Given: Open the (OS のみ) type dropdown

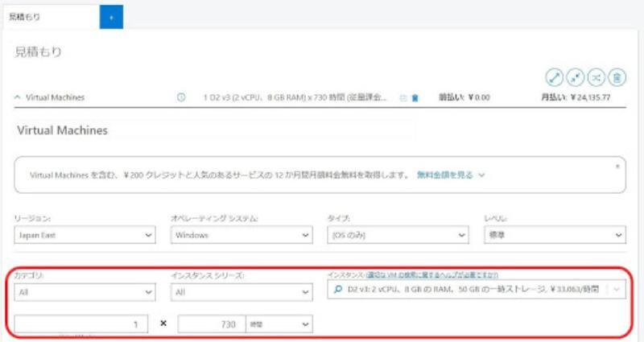Looking at the screenshot, I should point(398,235).
